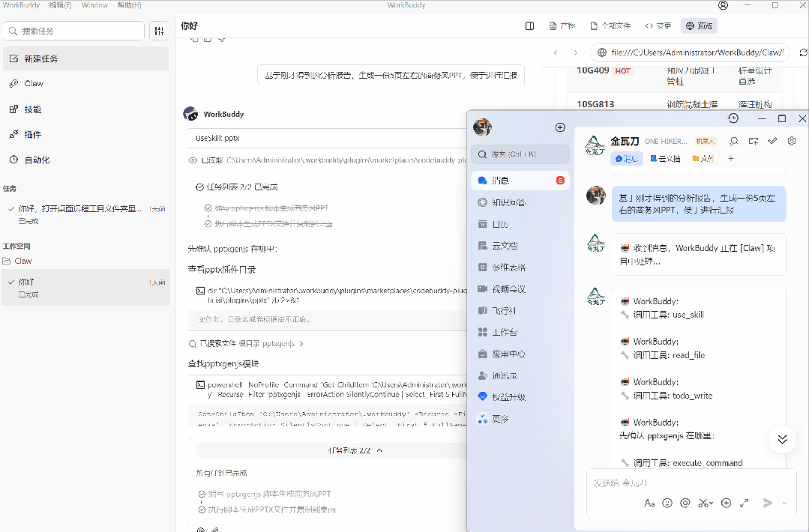
Task: Expand the chat input editor
Action: click(744, 503)
